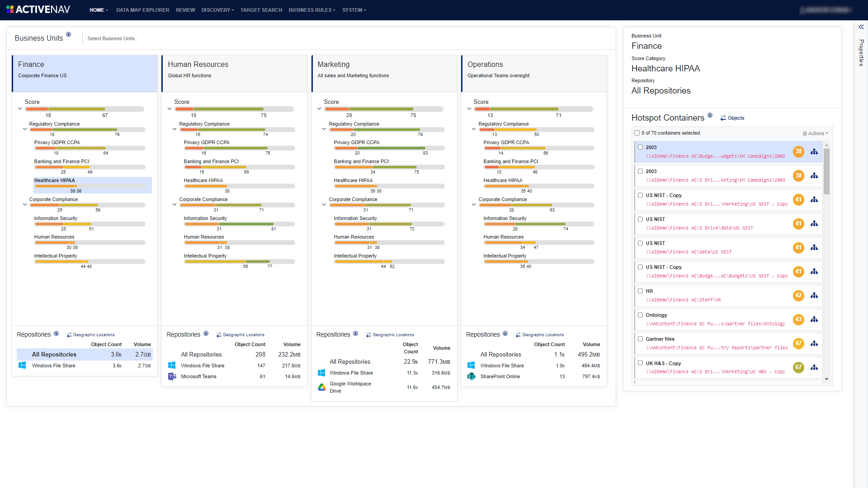Open the Actions dropdown in Hotspot Containers
Viewport: 868px width, 488px height.
(x=815, y=133)
